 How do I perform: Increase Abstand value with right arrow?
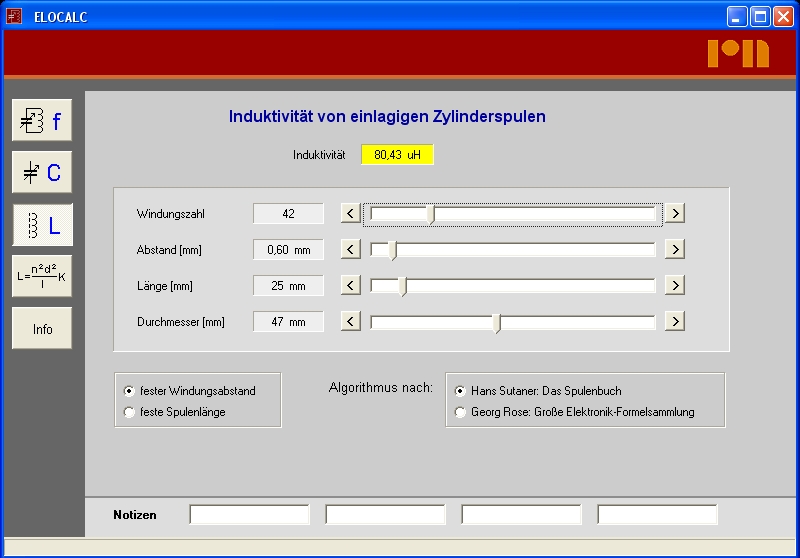point(675,249)
